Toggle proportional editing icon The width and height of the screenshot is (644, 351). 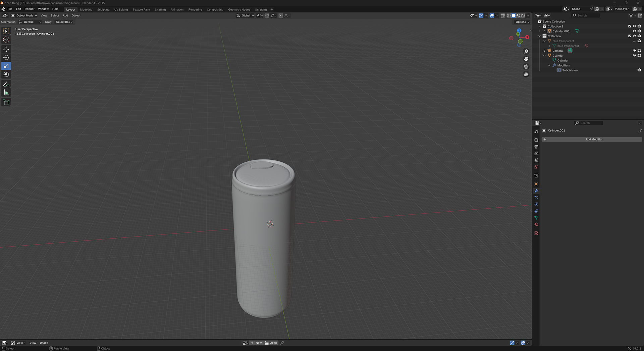point(281,15)
